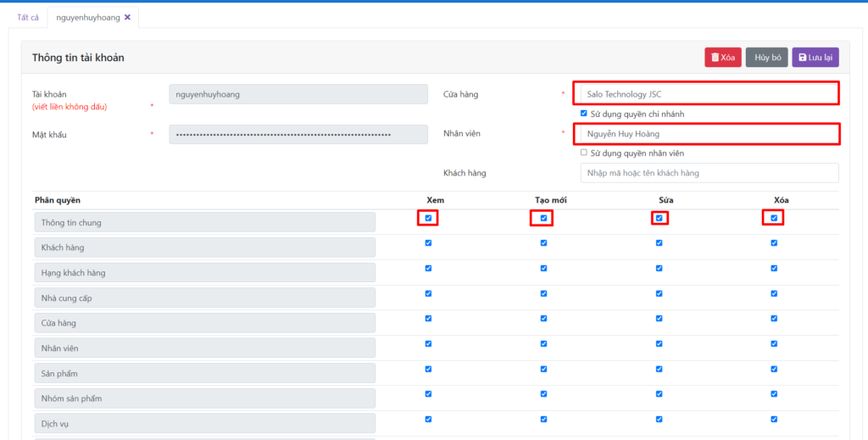This screenshot has width=868, height=440.
Task: Toggle Sử dụng quyền chi nhánh checkbox
Action: pyautogui.click(x=583, y=113)
